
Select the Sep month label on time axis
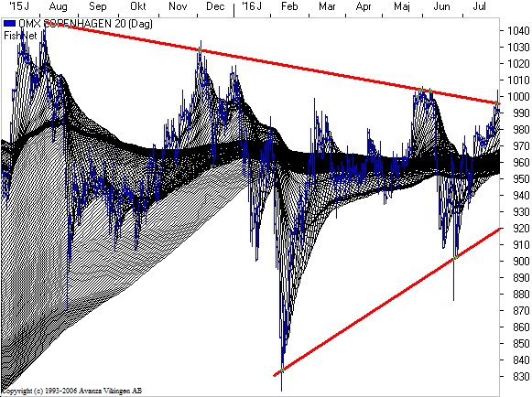point(98,6)
